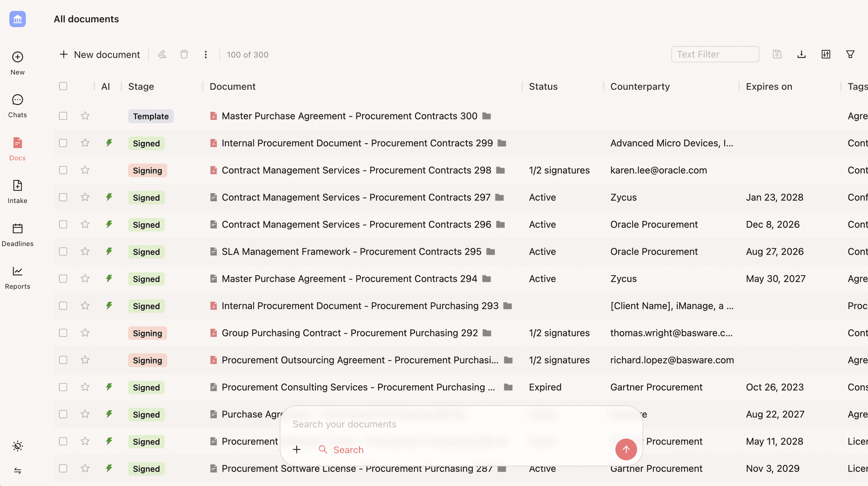The height and width of the screenshot is (486, 868).
Task: Open the export/download documents icon
Action: point(801,54)
